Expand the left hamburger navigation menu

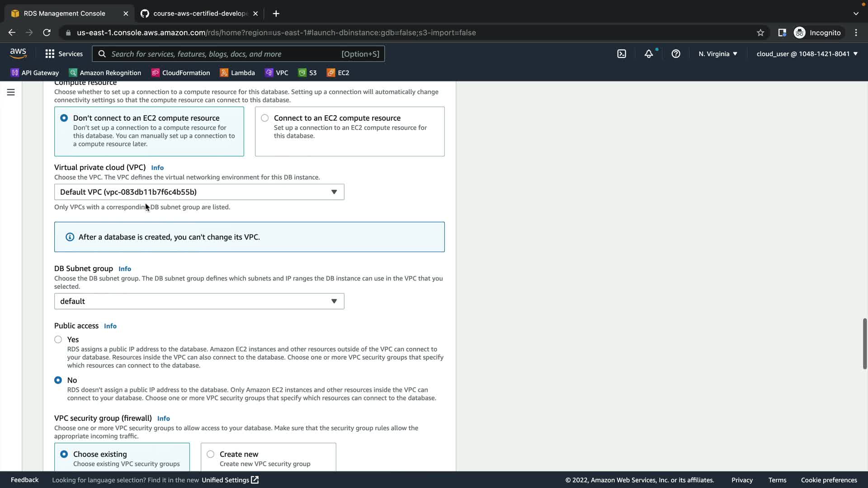11,92
